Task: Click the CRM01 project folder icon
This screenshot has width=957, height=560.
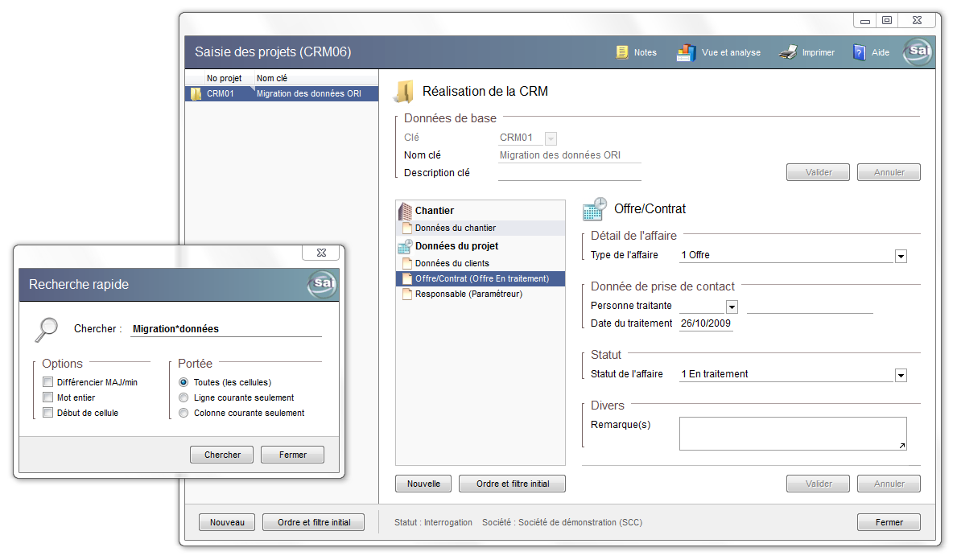Action: click(x=196, y=94)
